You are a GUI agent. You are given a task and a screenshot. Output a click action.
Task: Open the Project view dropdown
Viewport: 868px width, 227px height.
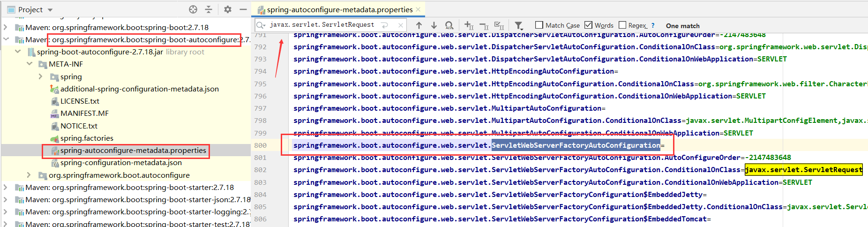[50, 10]
